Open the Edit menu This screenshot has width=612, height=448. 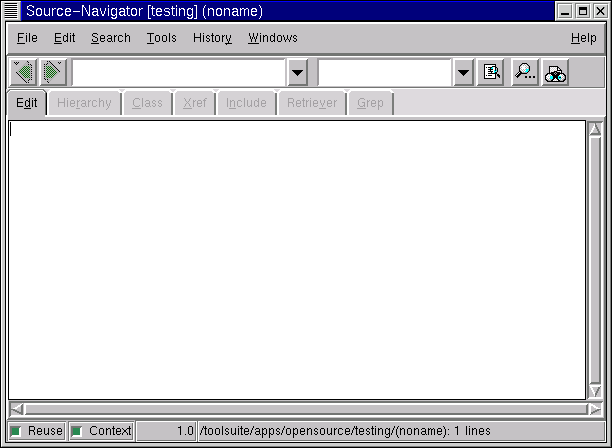64,38
